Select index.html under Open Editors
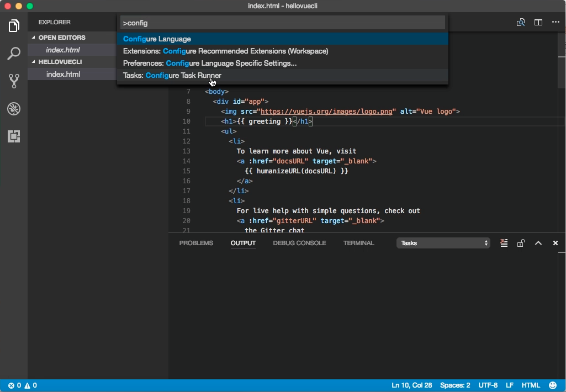566x392 pixels. click(72, 50)
